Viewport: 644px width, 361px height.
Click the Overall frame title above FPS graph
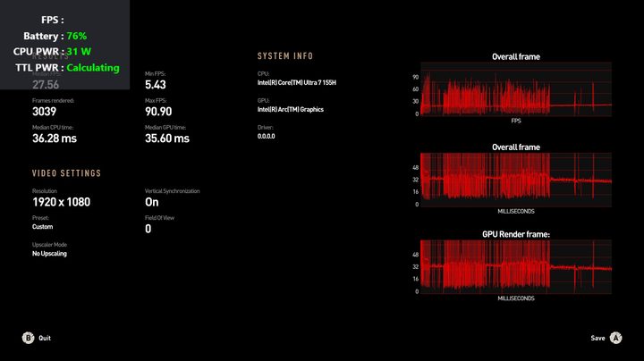click(516, 57)
